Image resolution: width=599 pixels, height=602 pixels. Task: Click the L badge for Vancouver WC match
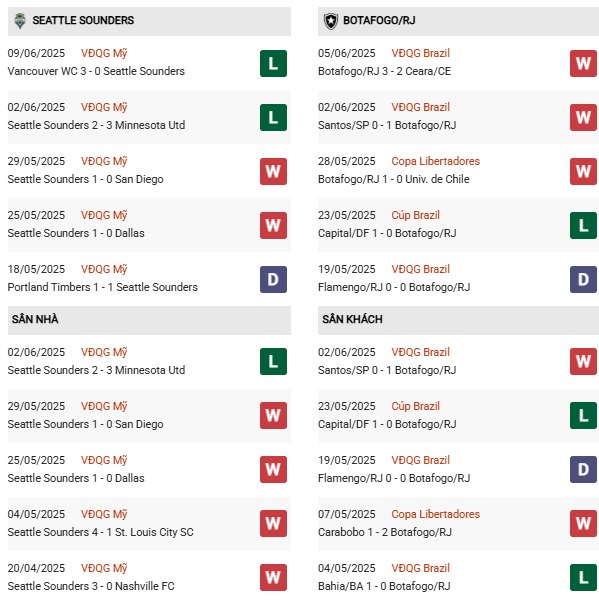[x=273, y=63]
